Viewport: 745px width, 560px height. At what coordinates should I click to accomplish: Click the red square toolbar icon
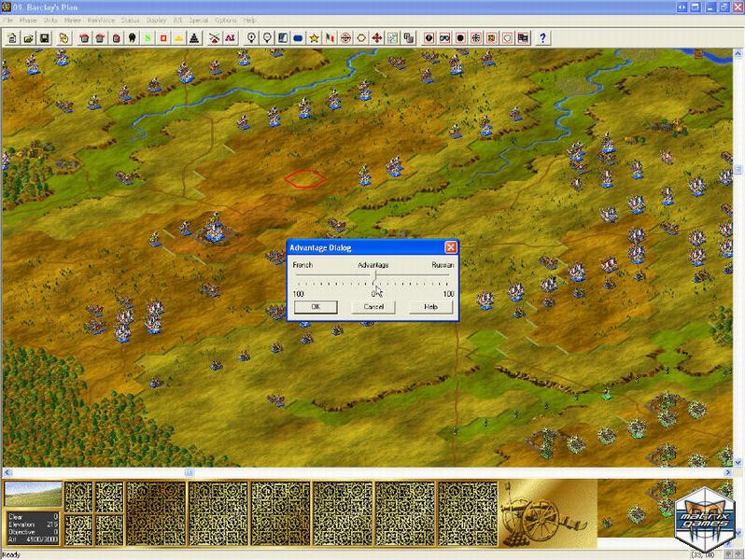click(x=163, y=38)
